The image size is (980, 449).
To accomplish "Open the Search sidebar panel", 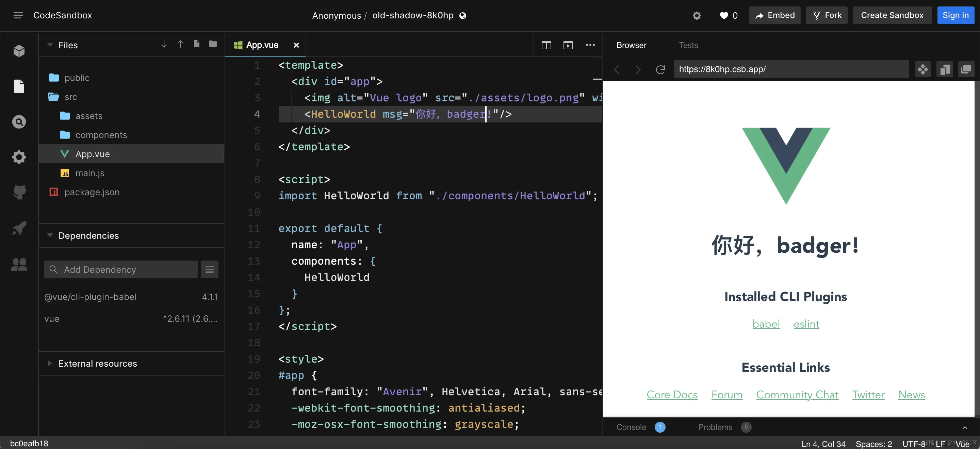I will point(19,122).
